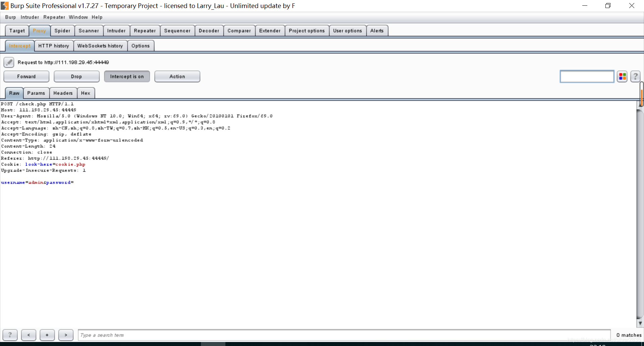This screenshot has height=346, width=644.
Task: Open the WebSockets history sub-tab
Action: (x=100, y=46)
